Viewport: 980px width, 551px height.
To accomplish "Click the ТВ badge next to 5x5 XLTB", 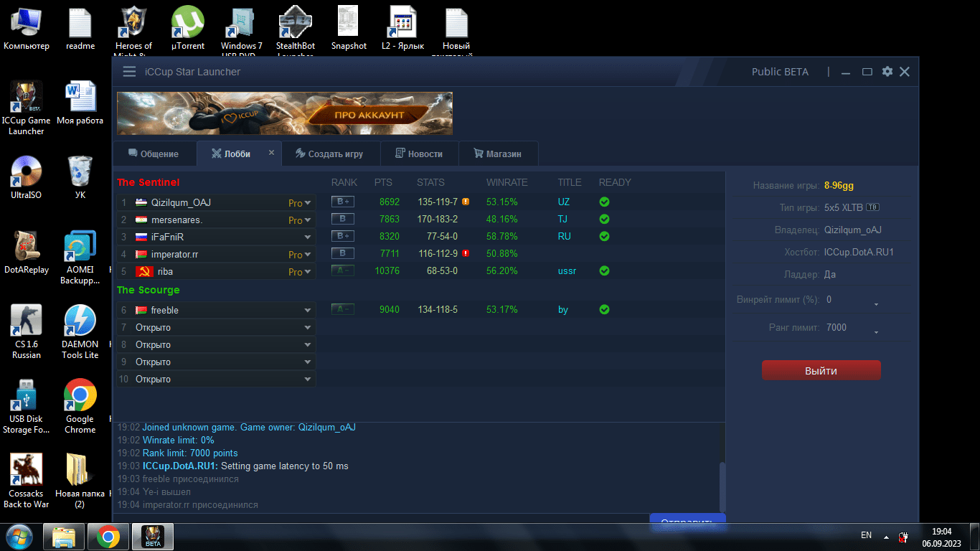I will pyautogui.click(x=873, y=207).
